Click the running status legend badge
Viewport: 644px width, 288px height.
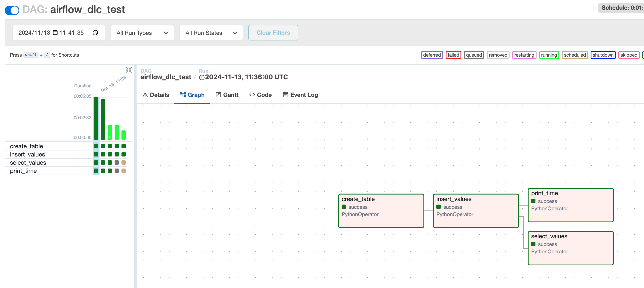[549, 55]
